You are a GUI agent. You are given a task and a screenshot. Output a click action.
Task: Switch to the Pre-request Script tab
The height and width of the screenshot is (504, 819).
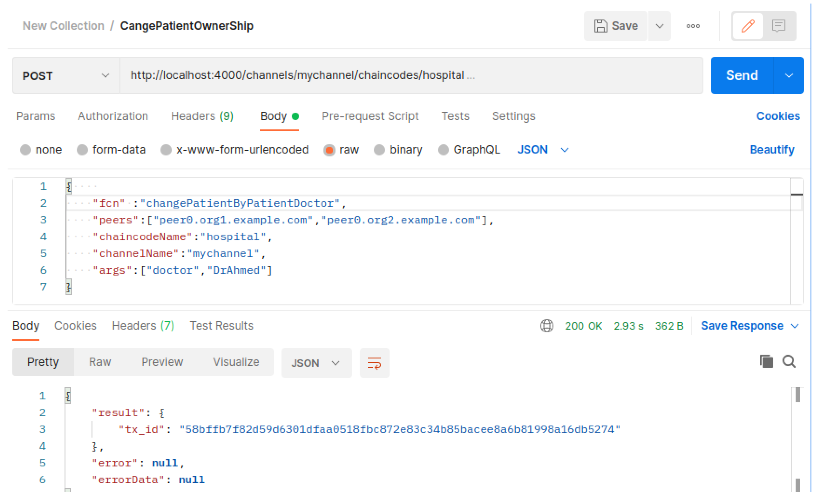[370, 116]
